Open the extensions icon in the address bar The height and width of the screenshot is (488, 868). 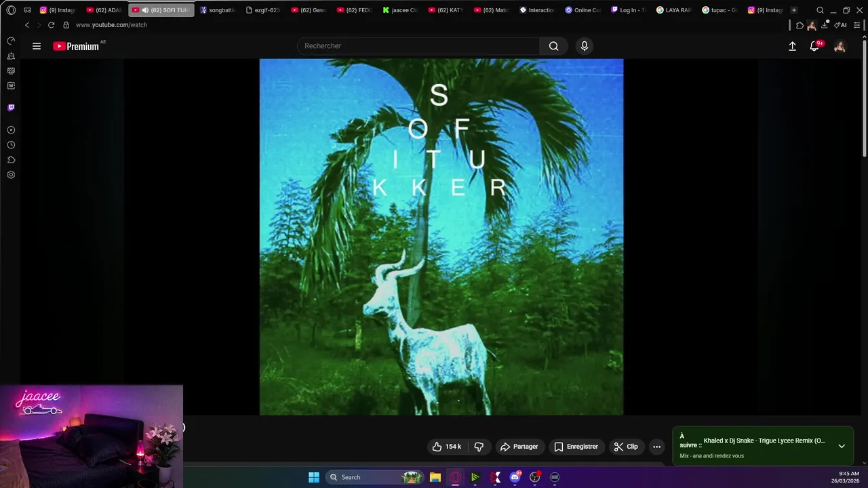tap(800, 25)
